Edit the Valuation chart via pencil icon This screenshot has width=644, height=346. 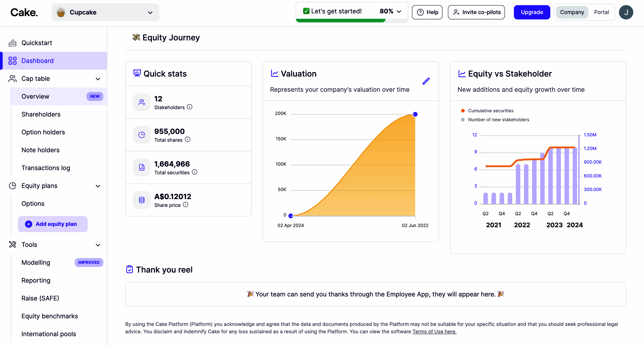tap(426, 81)
